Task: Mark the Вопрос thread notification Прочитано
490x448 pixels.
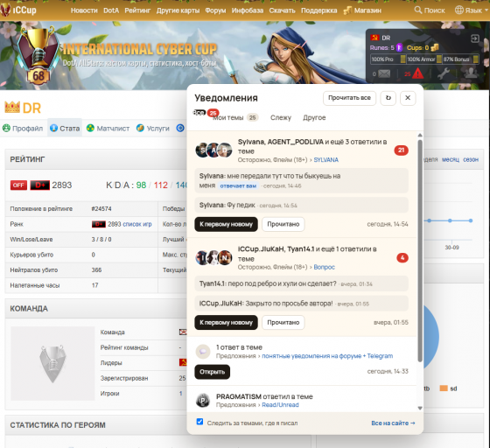Action: [x=283, y=322]
